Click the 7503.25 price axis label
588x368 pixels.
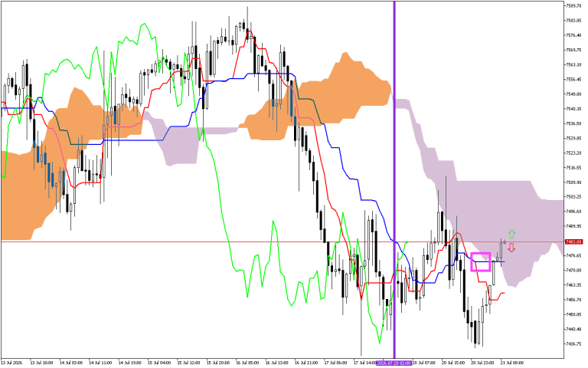[573, 197]
